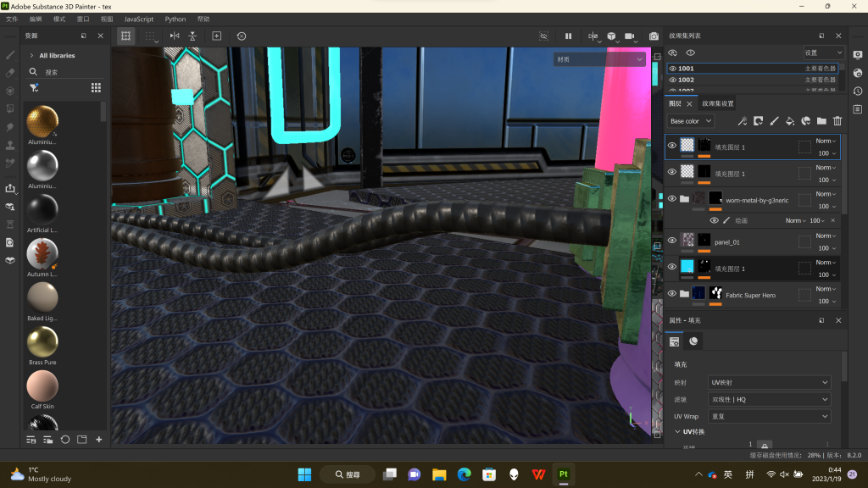Image resolution: width=868 pixels, height=488 pixels.
Task: Toggle the symmetry icon in top toolbar
Action: [175, 36]
